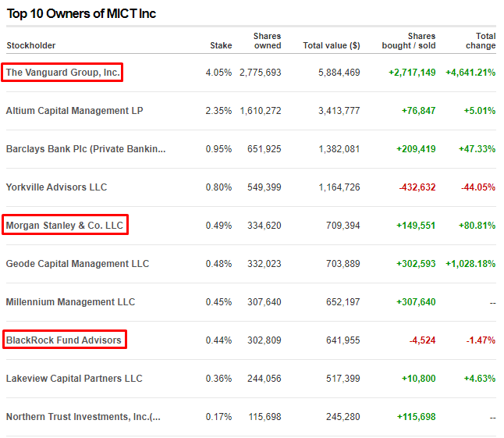This screenshot has height=438, width=504.
Task: Click the Total change column header
Action: tap(481, 41)
